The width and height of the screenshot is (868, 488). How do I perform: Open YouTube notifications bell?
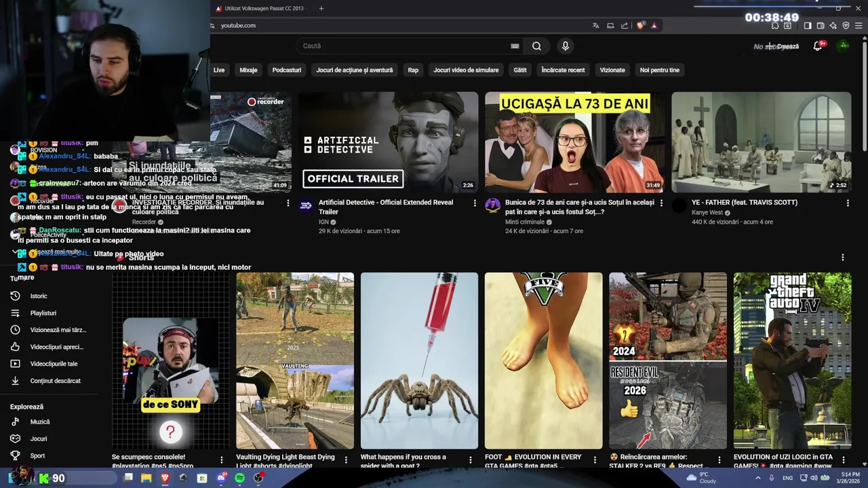[818, 46]
